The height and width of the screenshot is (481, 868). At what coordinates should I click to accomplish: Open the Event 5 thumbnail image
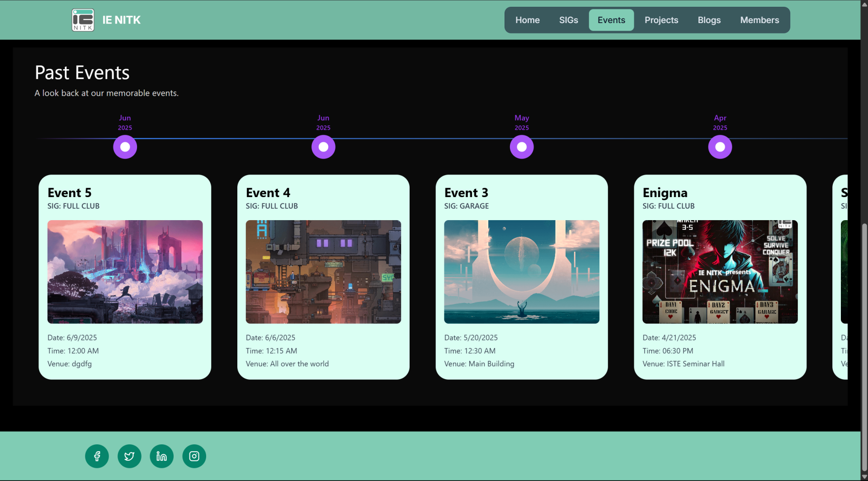pos(125,272)
